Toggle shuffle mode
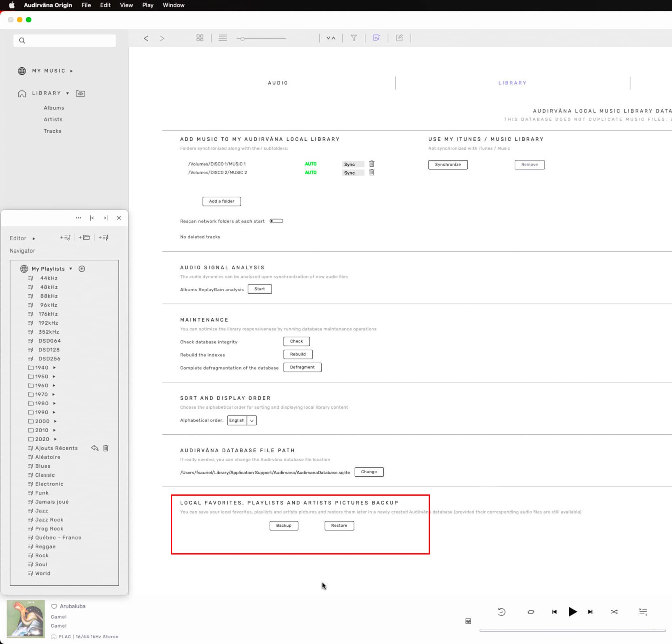This screenshot has width=672, height=644. [614, 612]
